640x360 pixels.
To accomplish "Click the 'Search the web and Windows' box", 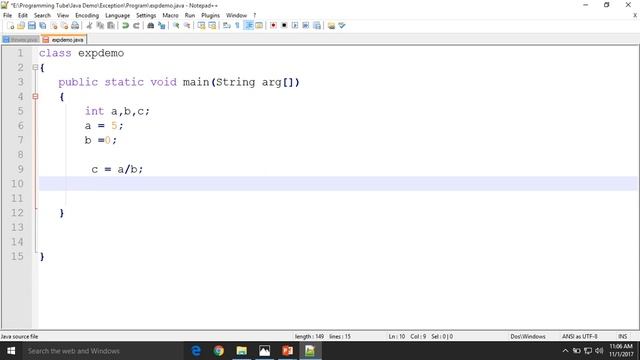I will [103, 351].
